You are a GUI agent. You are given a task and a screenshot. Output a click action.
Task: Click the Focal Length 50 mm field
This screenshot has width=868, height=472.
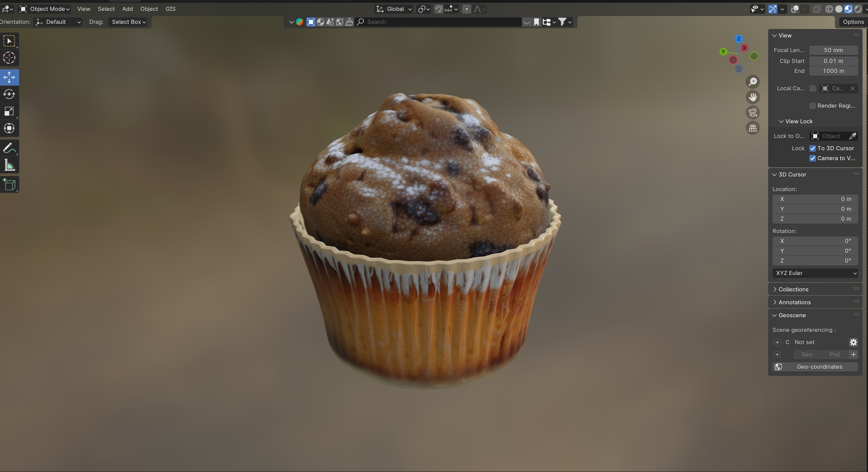(x=833, y=50)
